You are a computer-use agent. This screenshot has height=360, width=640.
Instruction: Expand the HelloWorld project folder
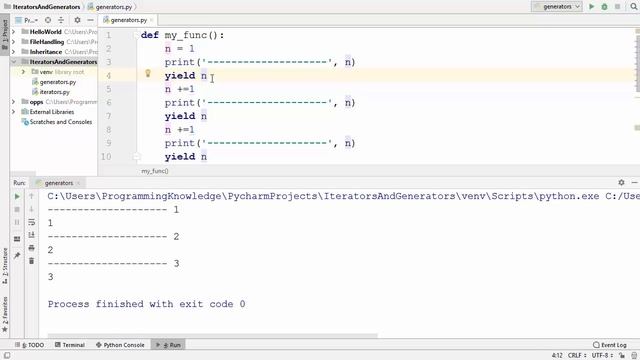(x=13, y=32)
